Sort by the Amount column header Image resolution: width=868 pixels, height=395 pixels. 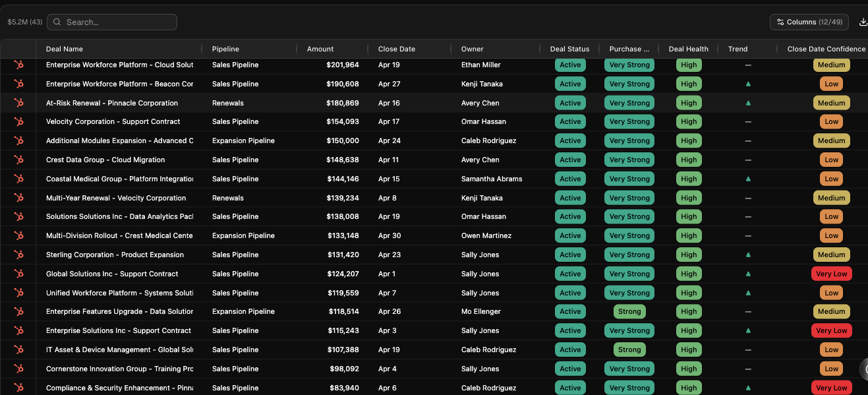click(x=320, y=49)
